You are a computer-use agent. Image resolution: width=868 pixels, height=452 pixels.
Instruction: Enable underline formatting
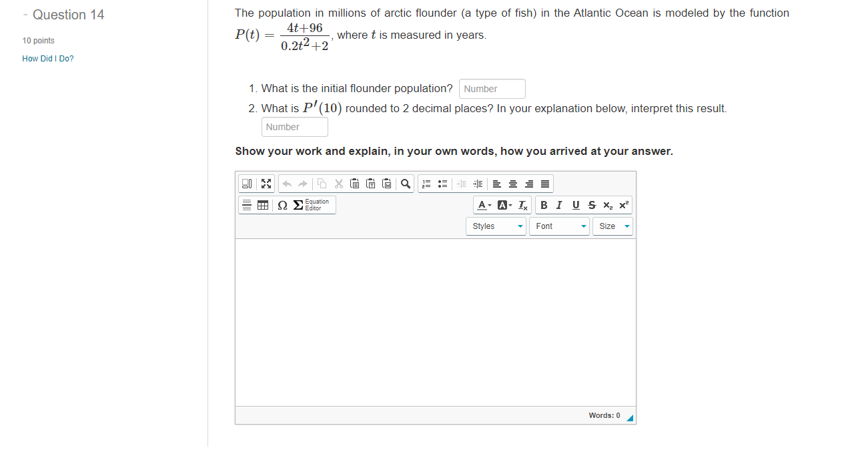[x=575, y=205]
